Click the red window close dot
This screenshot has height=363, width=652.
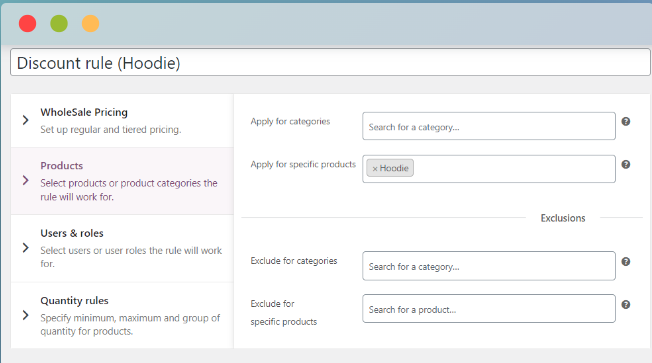point(27,23)
